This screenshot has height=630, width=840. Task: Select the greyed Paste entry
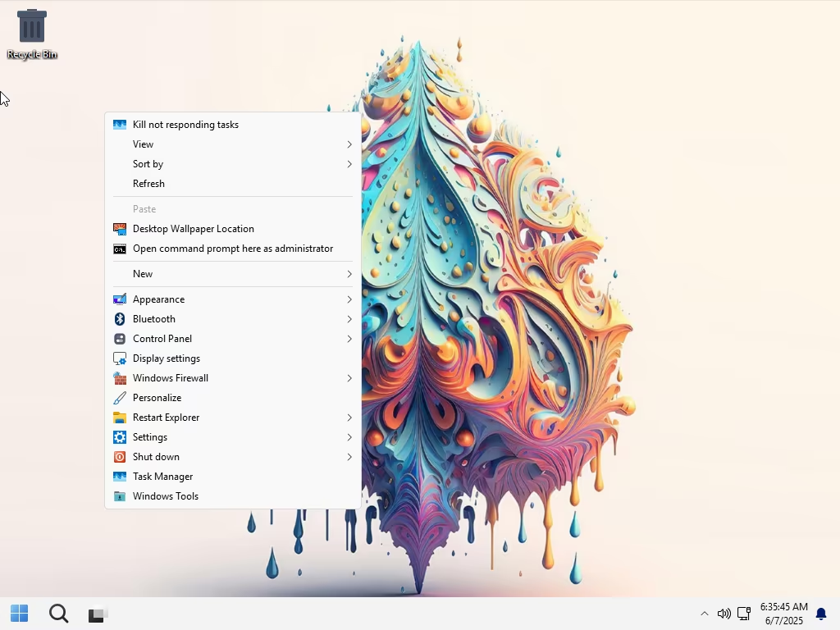click(x=144, y=209)
